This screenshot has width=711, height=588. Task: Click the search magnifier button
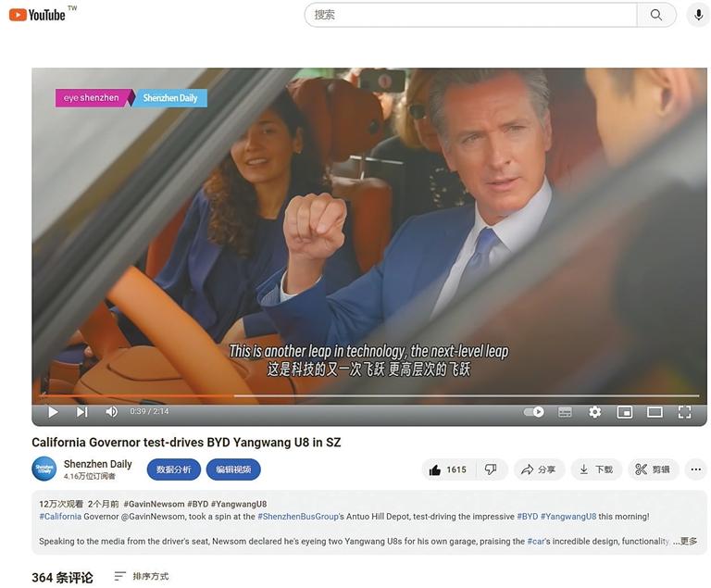point(656,15)
